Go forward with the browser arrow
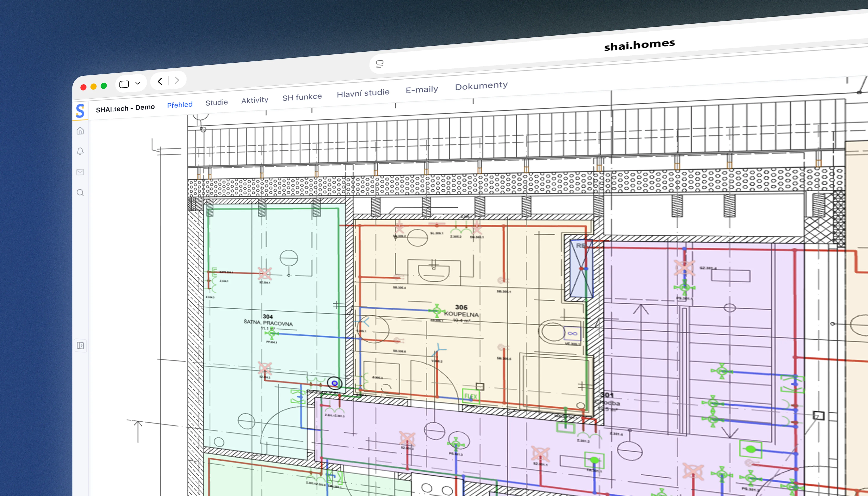The width and height of the screenshot is (868, 496). click(x=176, y=80)
